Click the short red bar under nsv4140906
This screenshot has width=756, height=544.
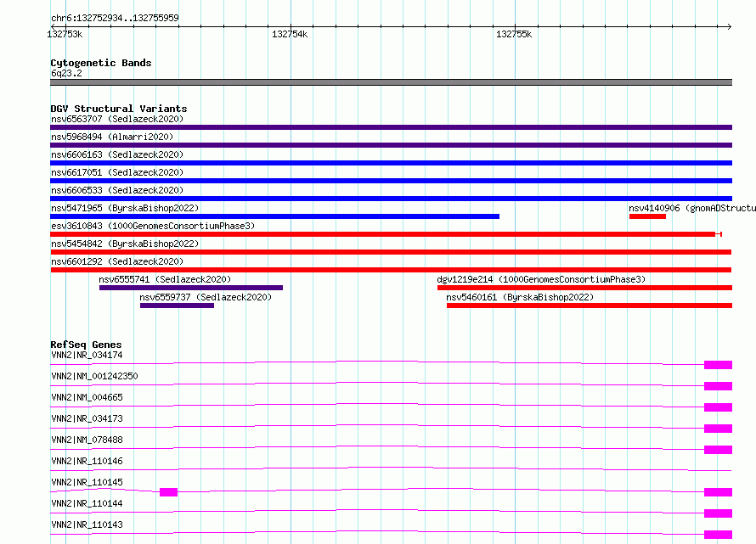click(647, 216)
